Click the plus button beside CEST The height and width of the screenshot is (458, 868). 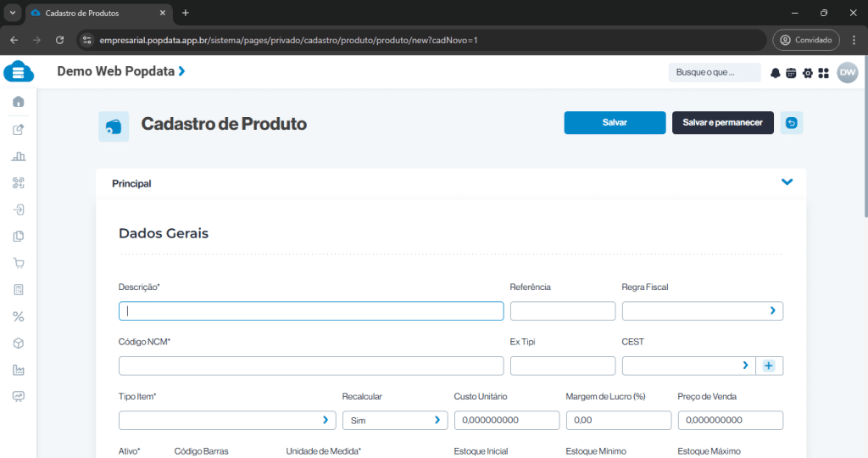point(769,366)
